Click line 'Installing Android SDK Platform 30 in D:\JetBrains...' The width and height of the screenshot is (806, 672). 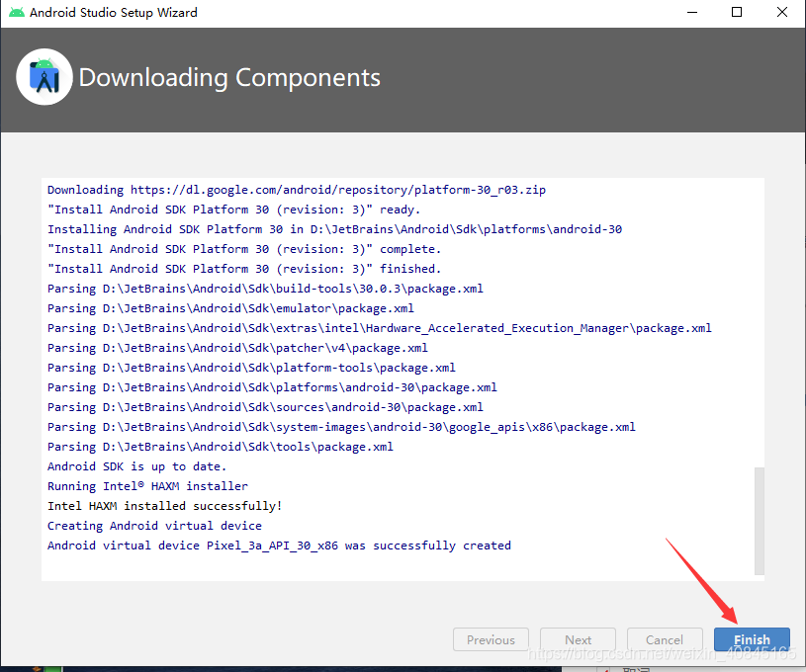[x=334, y=229]
